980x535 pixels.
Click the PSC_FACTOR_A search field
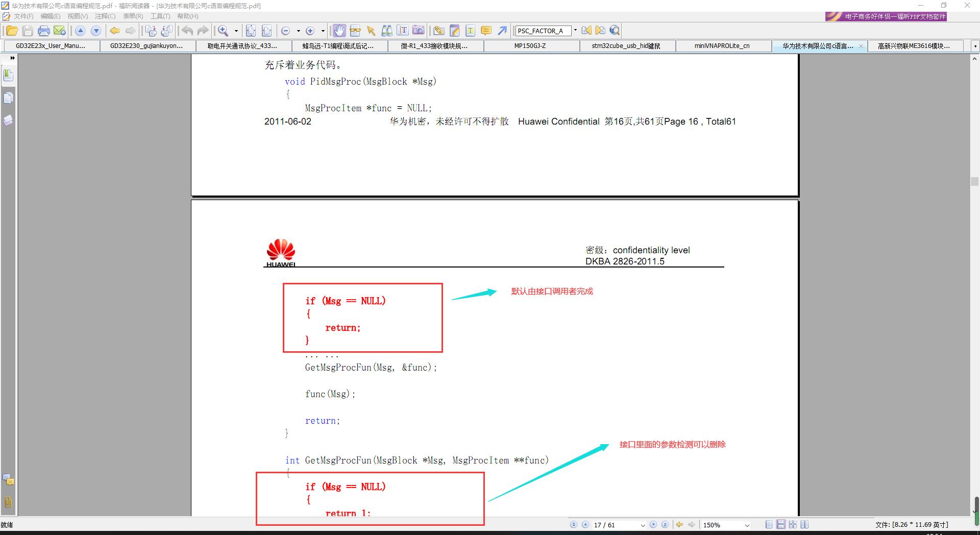pyautogui.click(x=543, y=31)
